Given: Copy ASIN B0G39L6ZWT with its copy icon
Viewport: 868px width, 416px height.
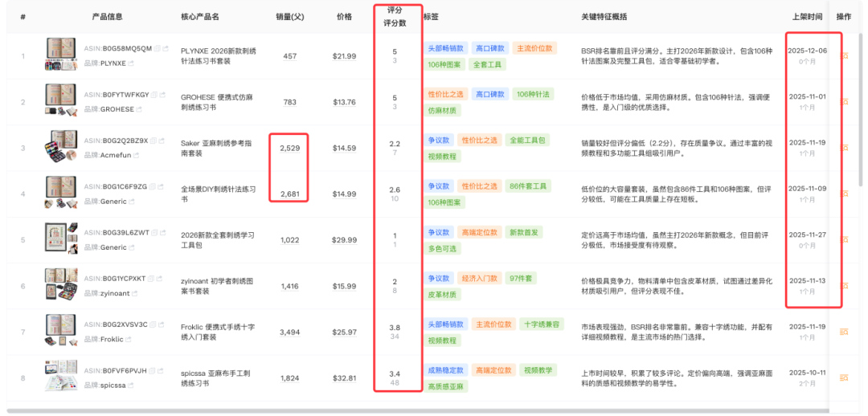Looking at the screenshot, I should tap(154, 232).
